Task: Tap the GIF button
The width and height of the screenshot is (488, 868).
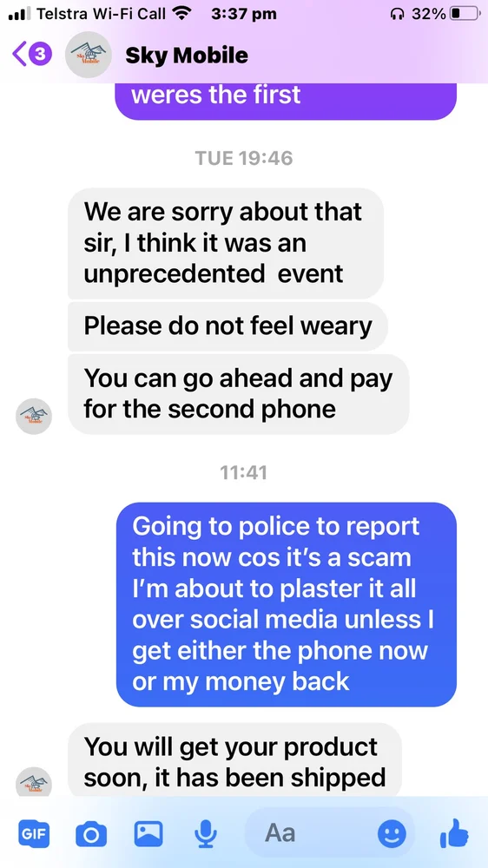Action: [x=34, y=832]
